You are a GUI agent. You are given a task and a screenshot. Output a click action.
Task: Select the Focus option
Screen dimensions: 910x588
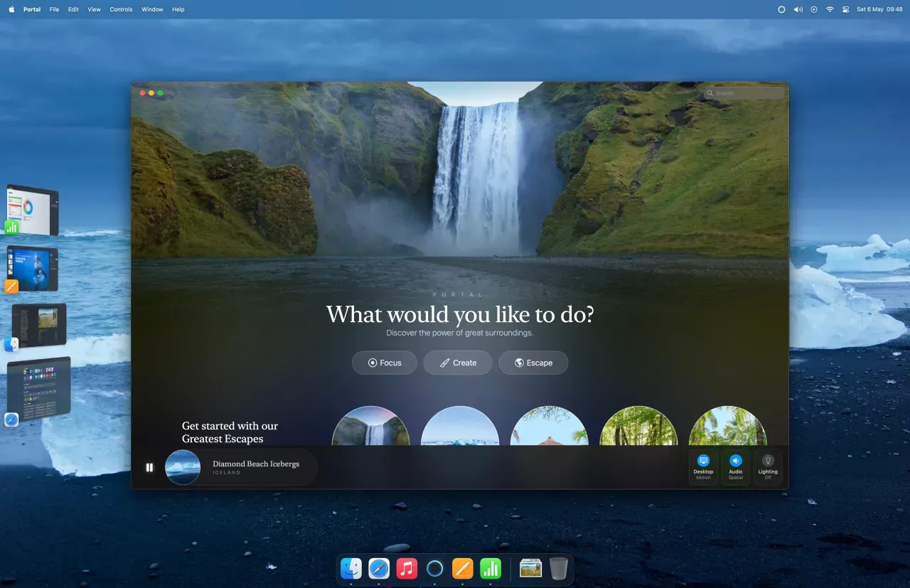pyautogui.click(x=385, y=363)
